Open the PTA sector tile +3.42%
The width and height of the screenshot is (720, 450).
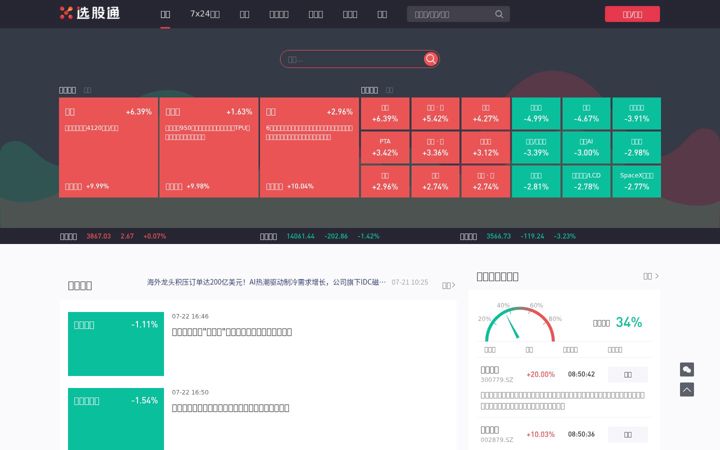point(385,147)
